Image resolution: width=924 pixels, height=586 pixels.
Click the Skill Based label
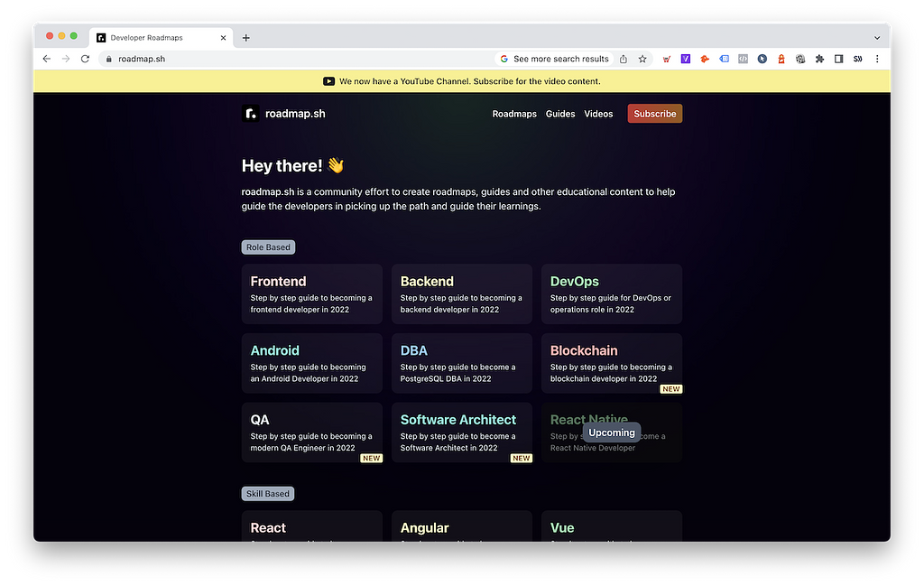click(x=267, y=493)
